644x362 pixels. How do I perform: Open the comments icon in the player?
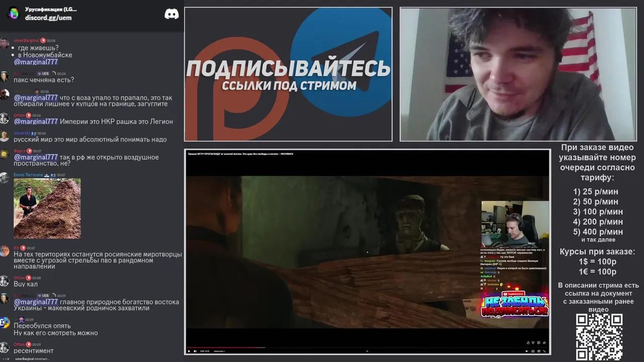(x=539, y=343)
